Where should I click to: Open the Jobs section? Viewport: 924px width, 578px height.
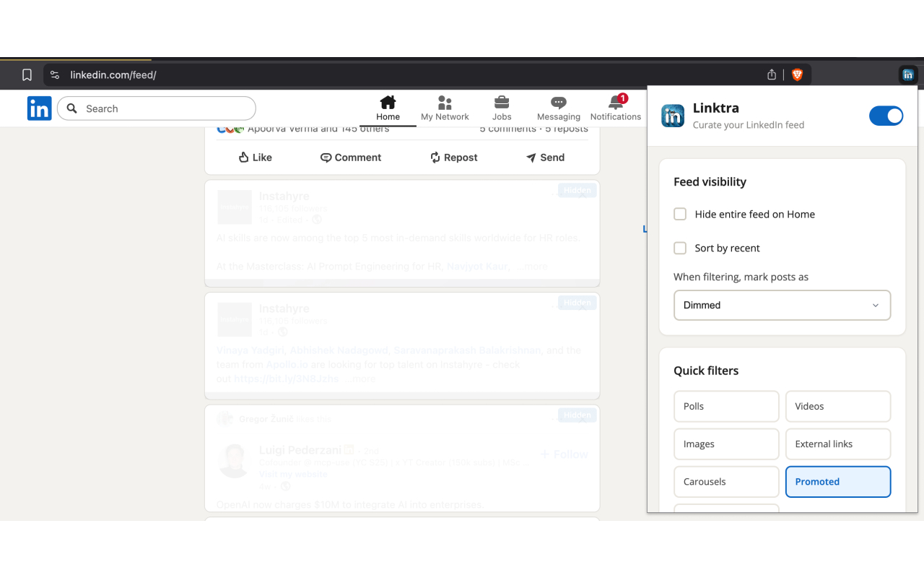tap(502, 108)
